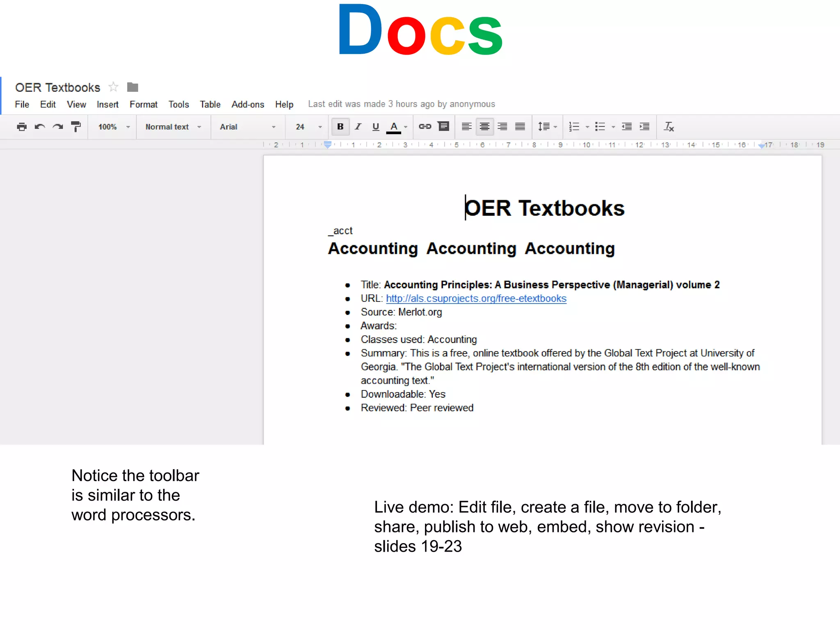Image resolution: width=840 pixels, height=630 pixels.
Task: Select the Paint format tool
Action: [76, 127]
